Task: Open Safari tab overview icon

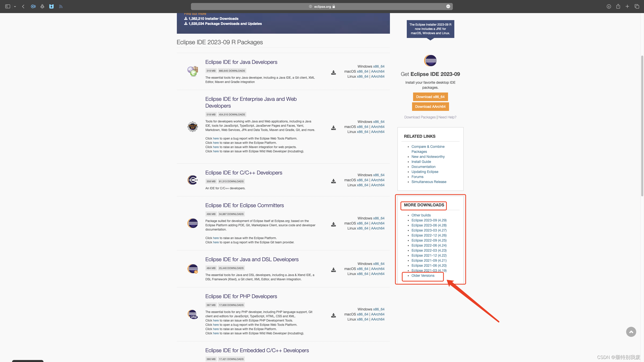Action: point(637,7)
